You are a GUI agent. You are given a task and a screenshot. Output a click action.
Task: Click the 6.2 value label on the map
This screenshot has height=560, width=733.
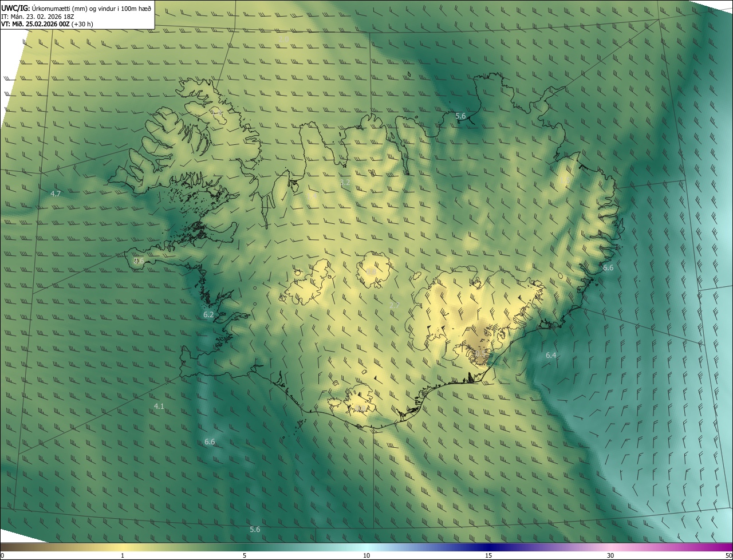click(208, 315)
